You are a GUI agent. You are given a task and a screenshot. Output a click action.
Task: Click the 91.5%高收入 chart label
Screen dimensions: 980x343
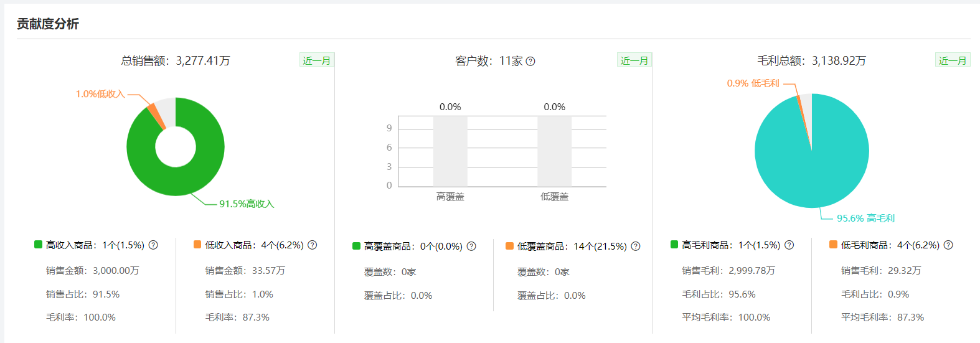point(247,204)
